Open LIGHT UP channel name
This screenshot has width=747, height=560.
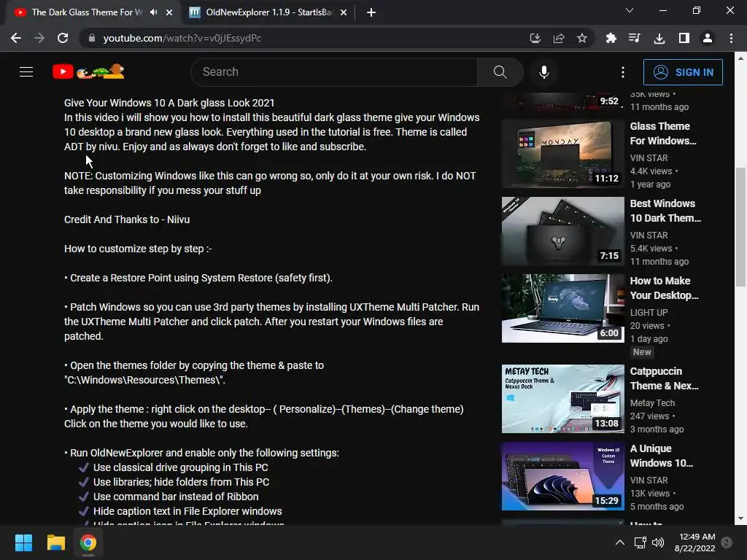[649, 312]
